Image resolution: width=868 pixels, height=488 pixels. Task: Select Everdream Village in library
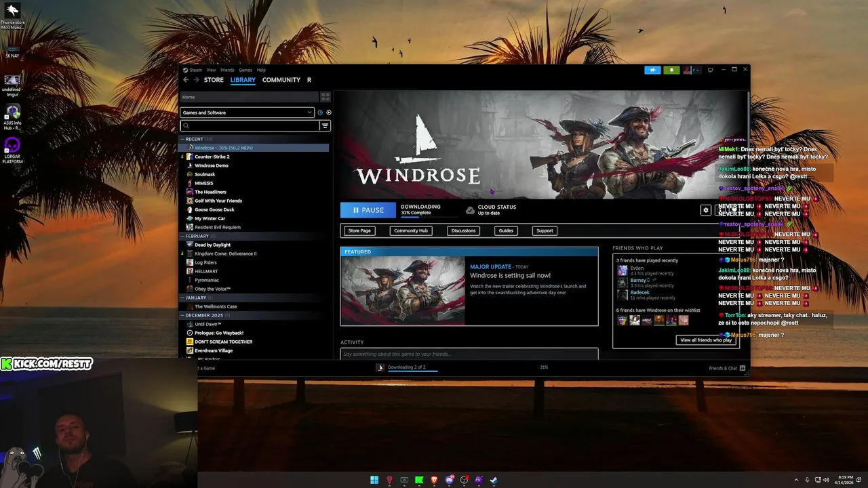pyautogui.click(x=214, y=350)
